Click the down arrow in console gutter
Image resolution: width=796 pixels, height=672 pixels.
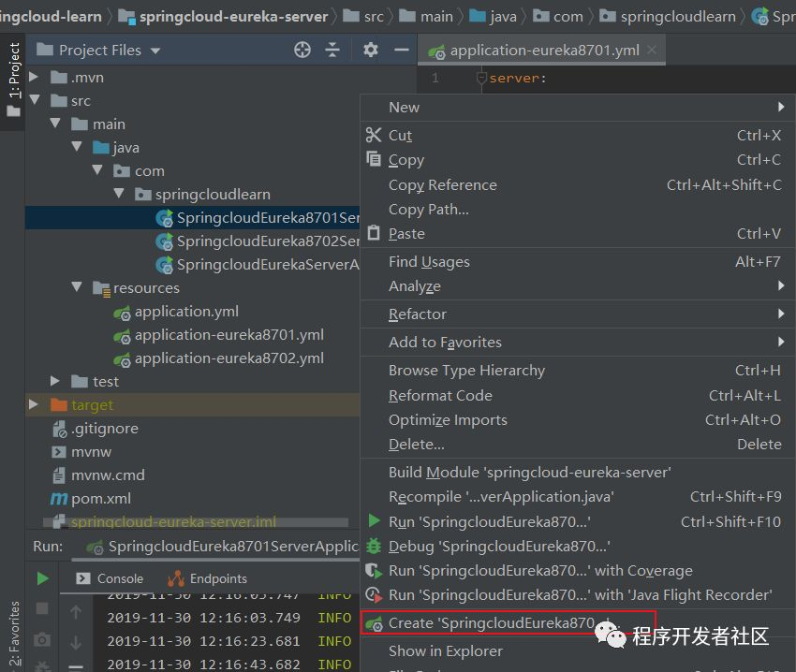[76, 643]
